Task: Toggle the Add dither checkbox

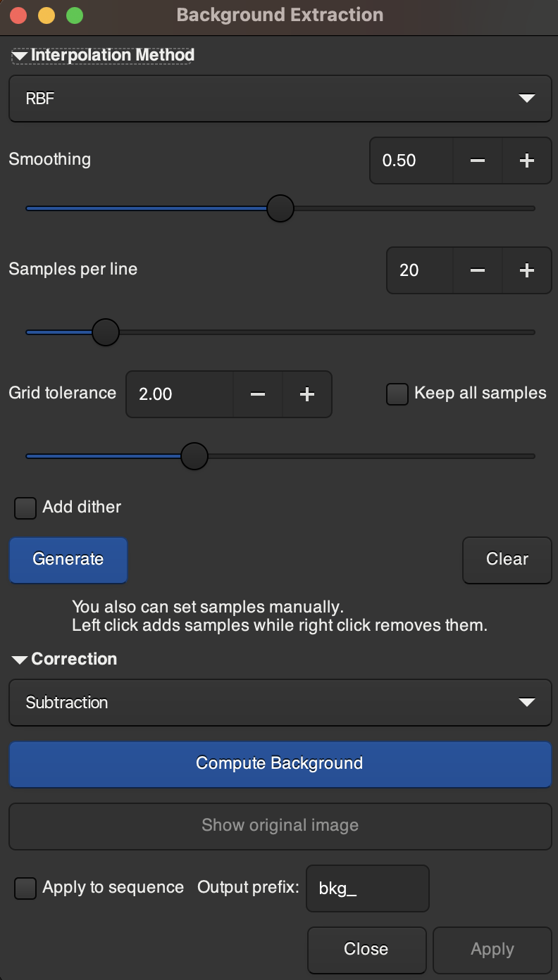Action: [x=25, y=508]
